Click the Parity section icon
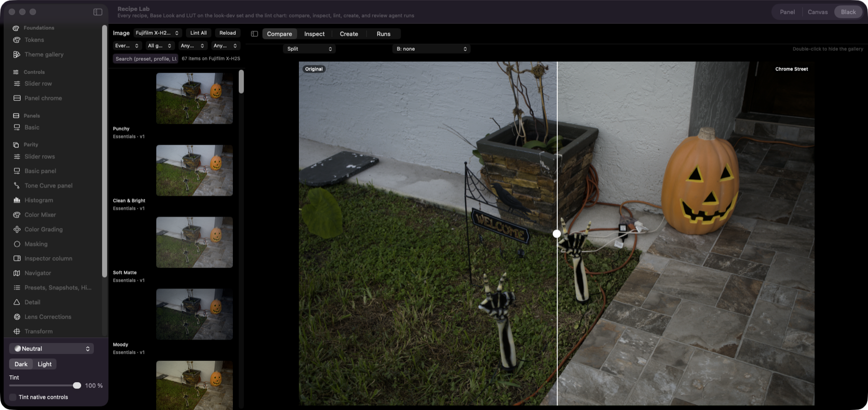This screenshot has width=868, height=410. click(16, 145)
